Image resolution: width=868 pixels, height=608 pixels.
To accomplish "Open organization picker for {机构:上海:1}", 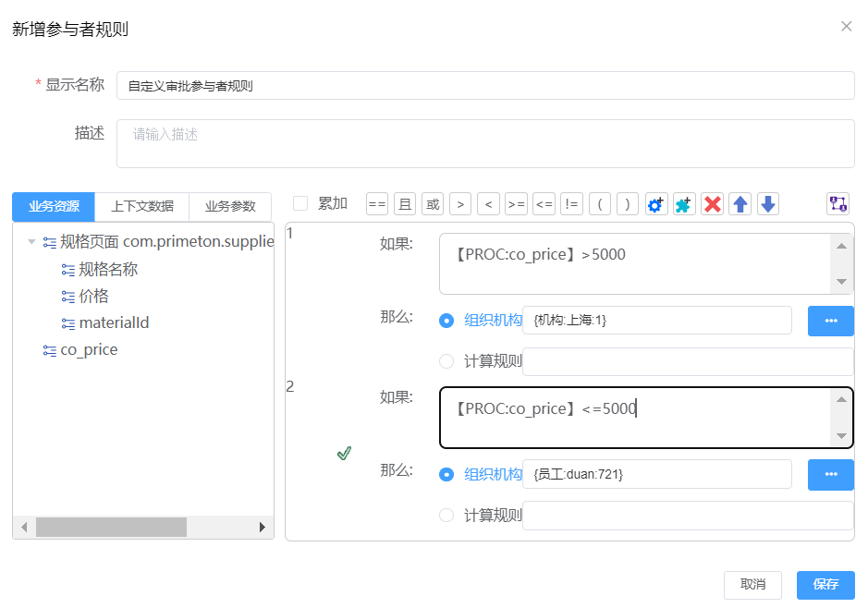I will (x=830, y=321).
